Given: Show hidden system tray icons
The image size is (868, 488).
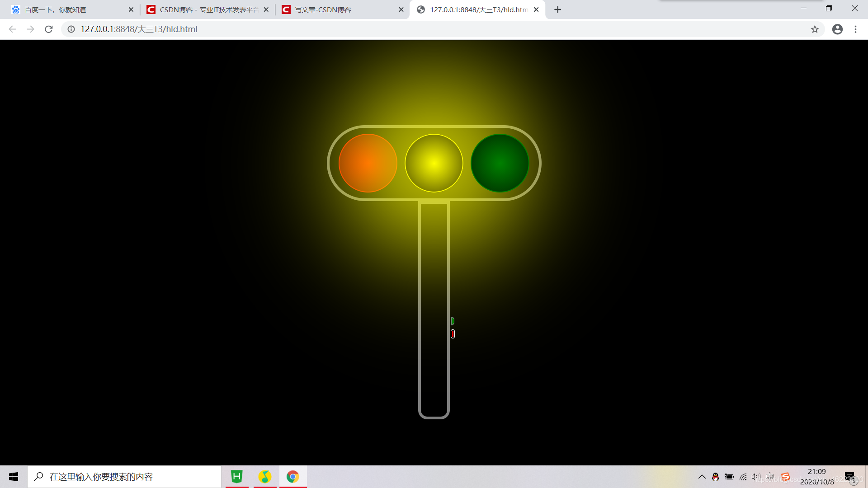Looking at the screenshot, I should click(x=702, y=477).
